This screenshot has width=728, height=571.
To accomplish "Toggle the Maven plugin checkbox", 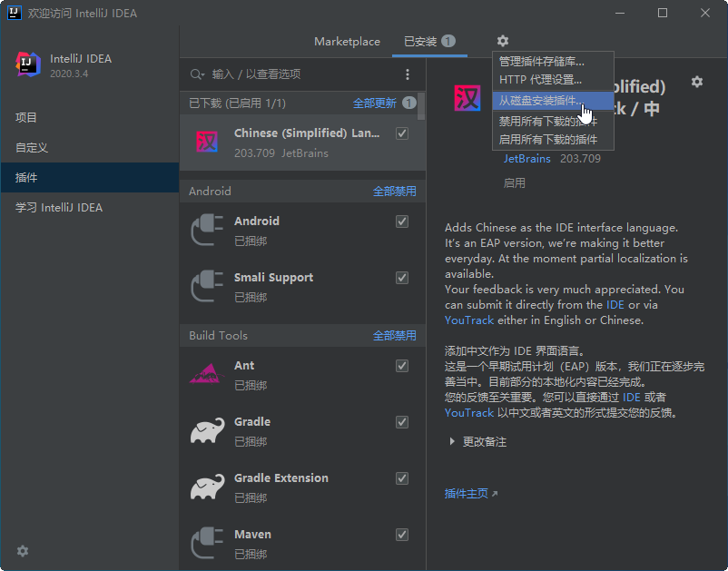I will pyautogui.click(x=402, y=535).
